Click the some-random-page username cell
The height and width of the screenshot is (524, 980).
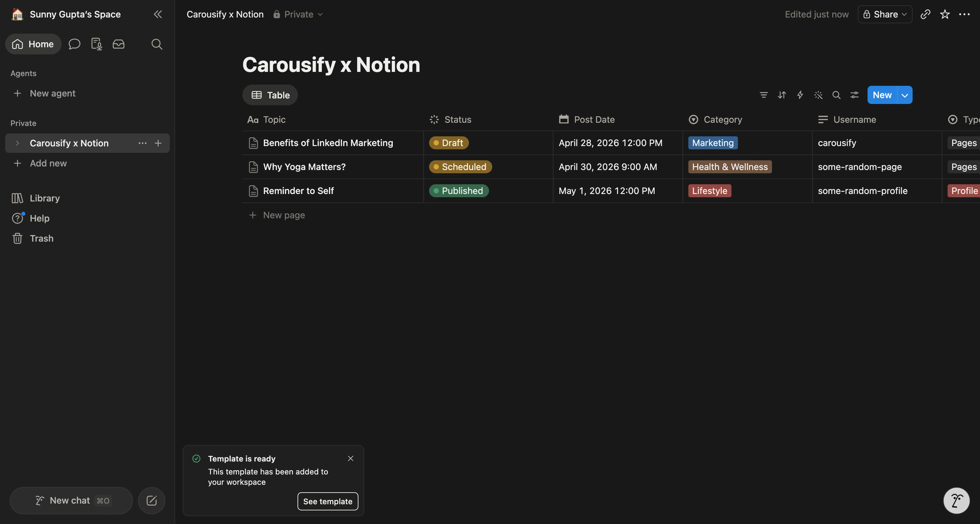tap(877, 167)
